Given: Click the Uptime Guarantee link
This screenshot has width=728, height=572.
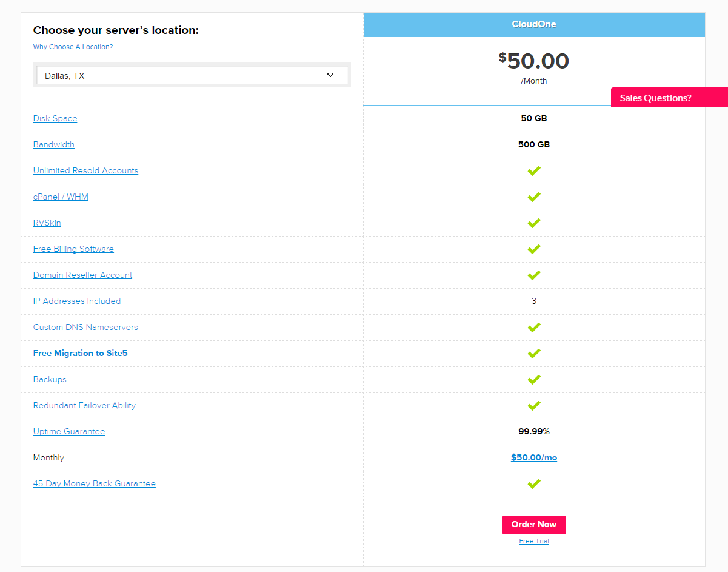Looking at the screenshot, I should coord(69,431).
